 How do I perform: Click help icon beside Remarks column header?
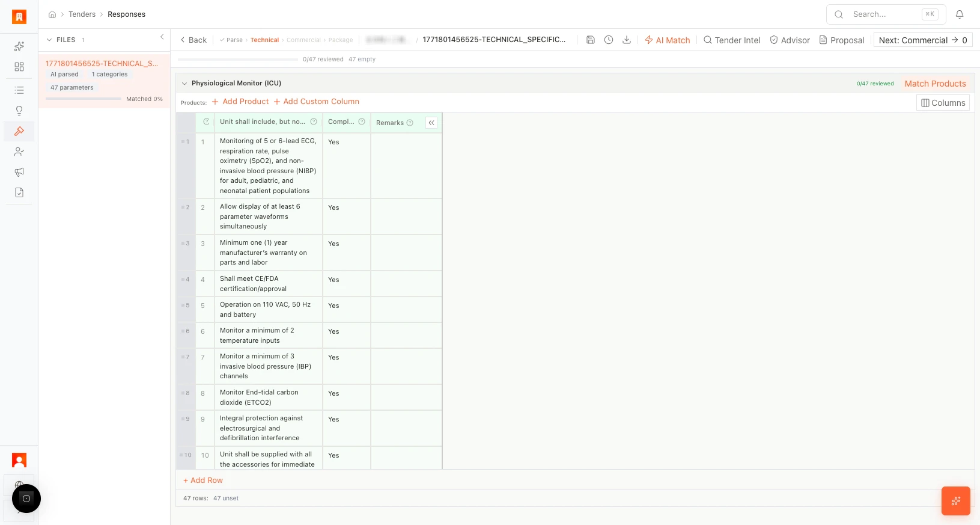(x=410, y=123)
